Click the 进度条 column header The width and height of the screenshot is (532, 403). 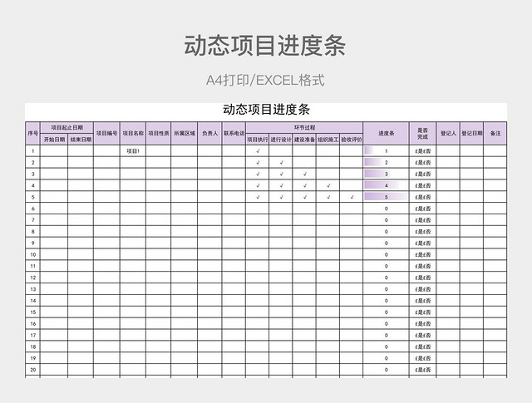point(386,133)
